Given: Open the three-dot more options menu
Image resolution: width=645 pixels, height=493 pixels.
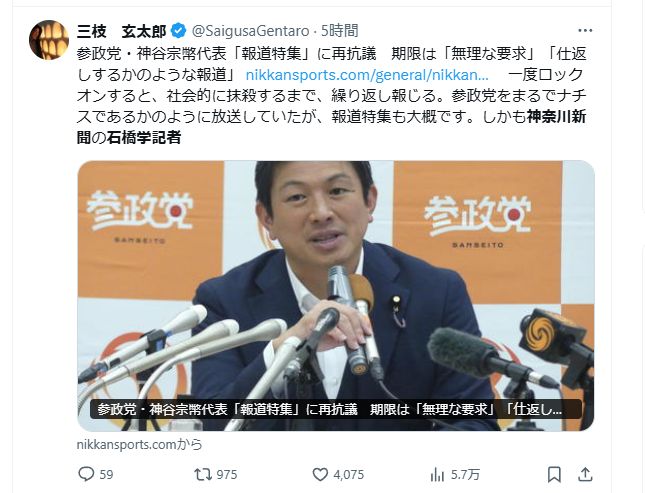Looking at the screenshot, I should point(585,30).
